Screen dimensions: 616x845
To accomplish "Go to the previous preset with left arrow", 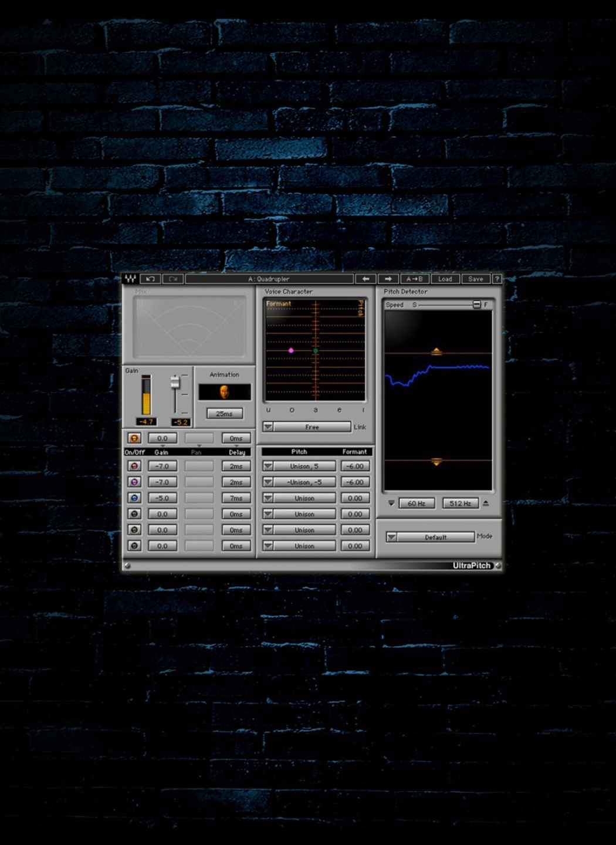I will pos(365,279).
